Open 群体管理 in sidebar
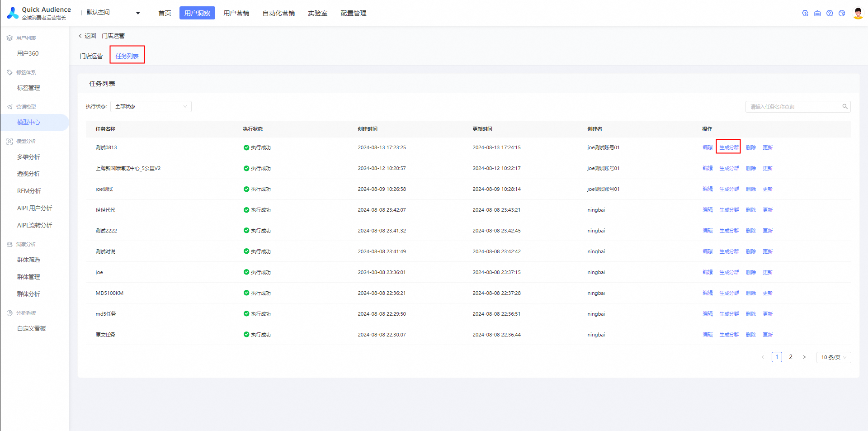The height and width of the screenshot is (431, 868). coord(28,277)
